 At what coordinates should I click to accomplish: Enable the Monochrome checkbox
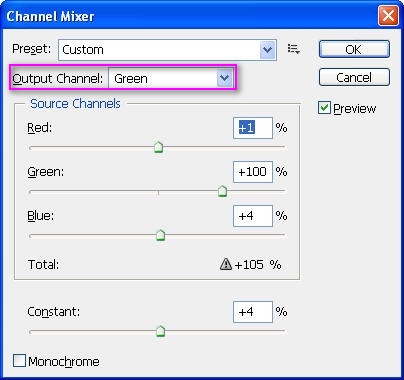pos(19,361)
